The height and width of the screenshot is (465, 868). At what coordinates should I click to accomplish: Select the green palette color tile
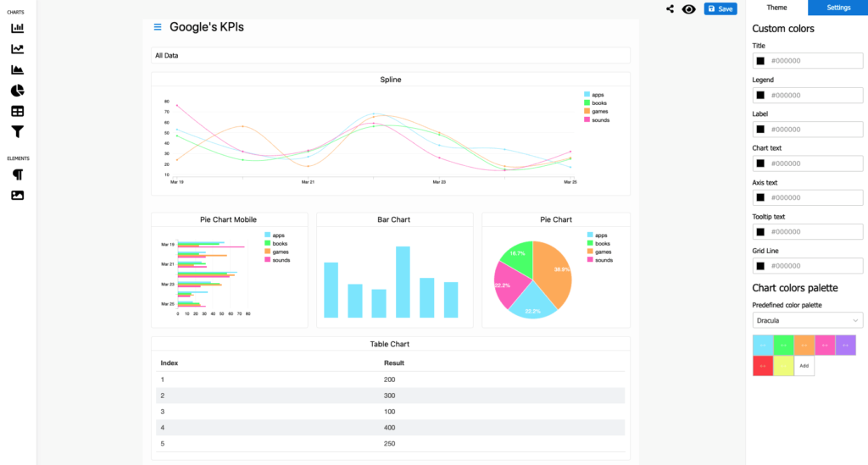click(783, 345)
